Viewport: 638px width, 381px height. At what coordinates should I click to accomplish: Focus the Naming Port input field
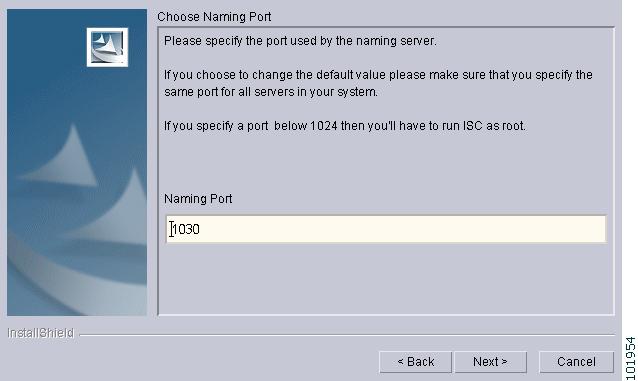point(386,229)
